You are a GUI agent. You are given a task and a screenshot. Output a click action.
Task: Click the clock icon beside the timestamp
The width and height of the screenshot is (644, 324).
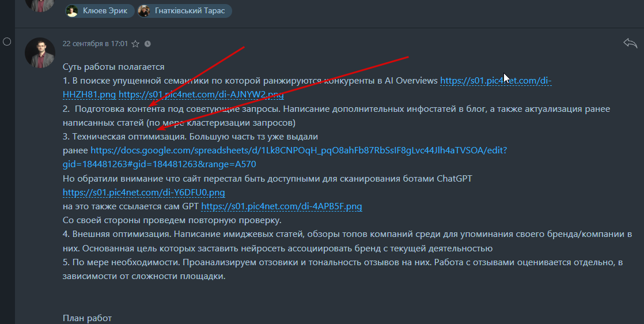147,44
